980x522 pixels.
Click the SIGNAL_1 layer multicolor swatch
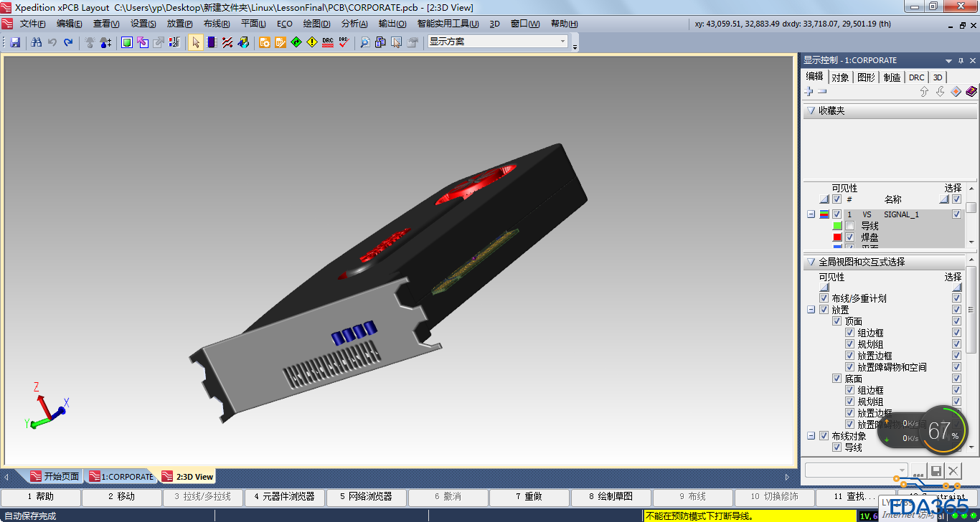tap(824, 214)
